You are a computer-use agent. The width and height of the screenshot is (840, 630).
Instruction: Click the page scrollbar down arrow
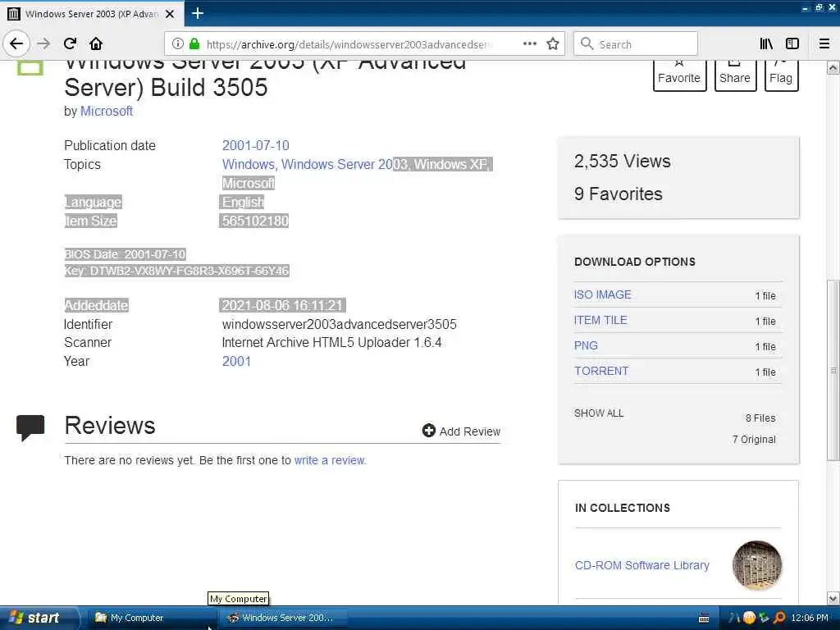833,598
